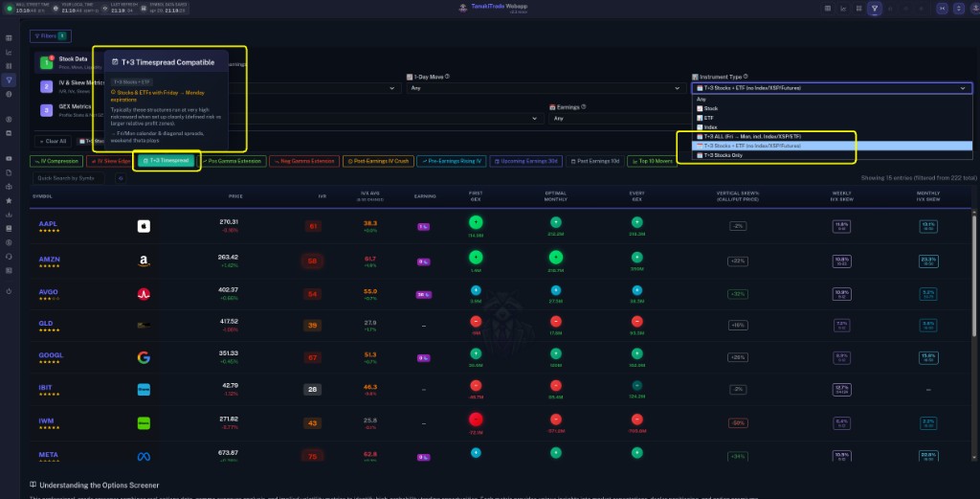Click the earnings badge in AAPL row
Image resolution: width=980 pixels, height=499 pixels.
(423, 226)
